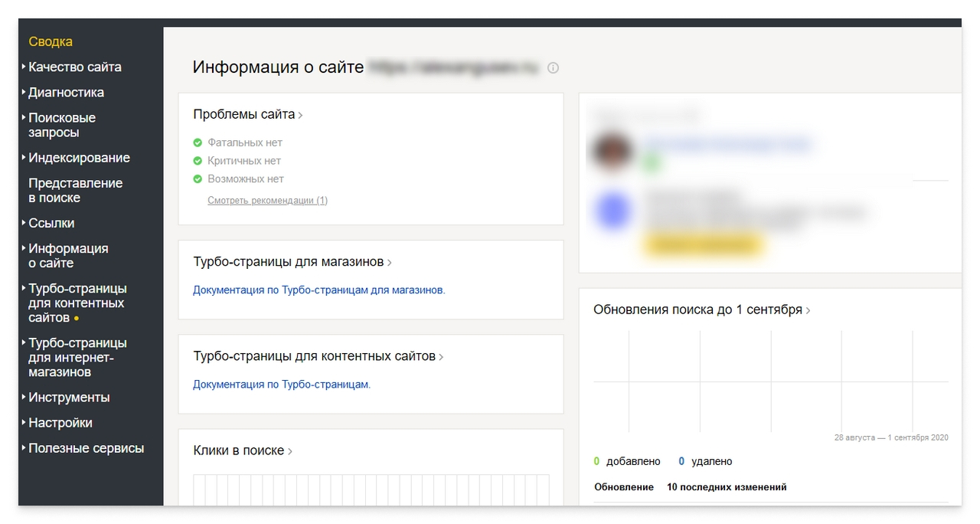Click Смотреть рекомендации (1) link
Viewport: 980px width, 524px height.
267,201
